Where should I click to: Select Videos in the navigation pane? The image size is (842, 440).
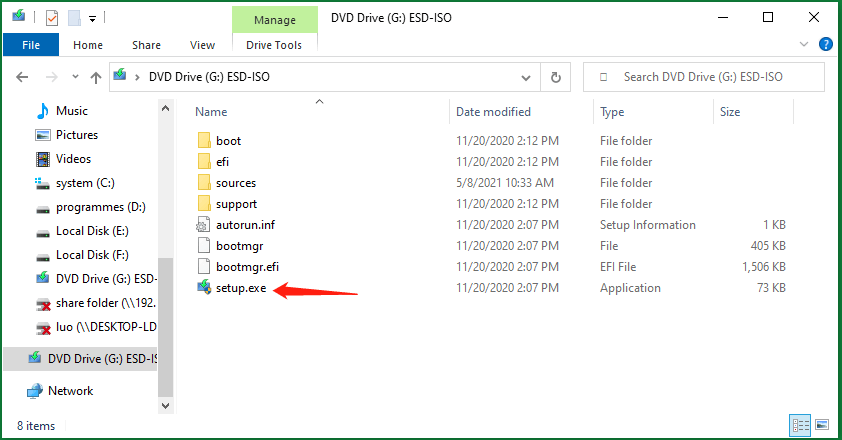[x=73, y=159]
